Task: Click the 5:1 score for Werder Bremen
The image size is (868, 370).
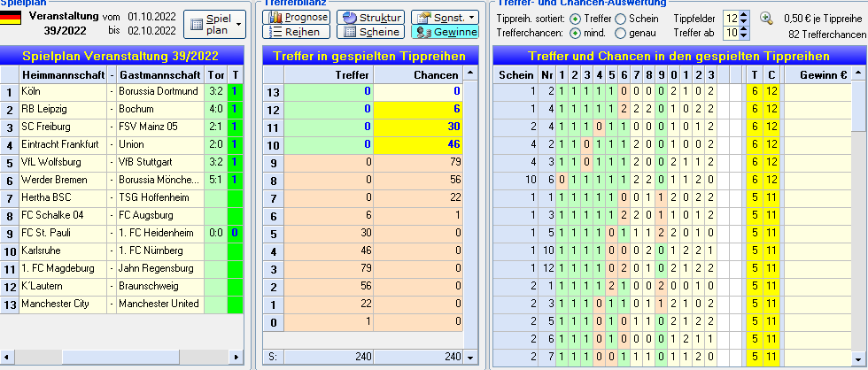Action: [x=215, y=180]
